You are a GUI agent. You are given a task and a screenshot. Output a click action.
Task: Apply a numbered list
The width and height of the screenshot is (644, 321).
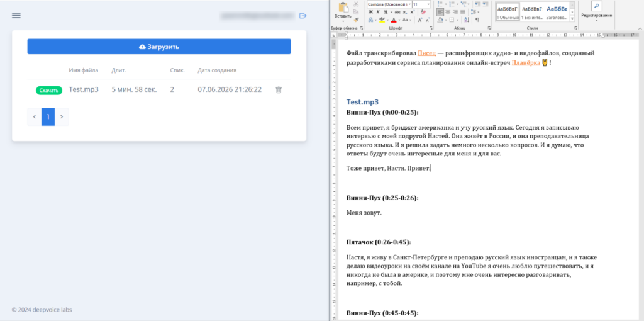coord(452,4)
